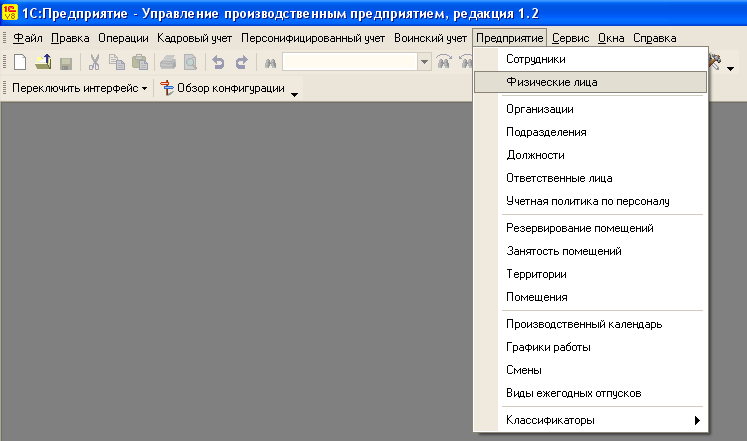This screenshot has height=441, width=747.
Task: Click the Find next binoculars icon
Action: click(444, 62)
